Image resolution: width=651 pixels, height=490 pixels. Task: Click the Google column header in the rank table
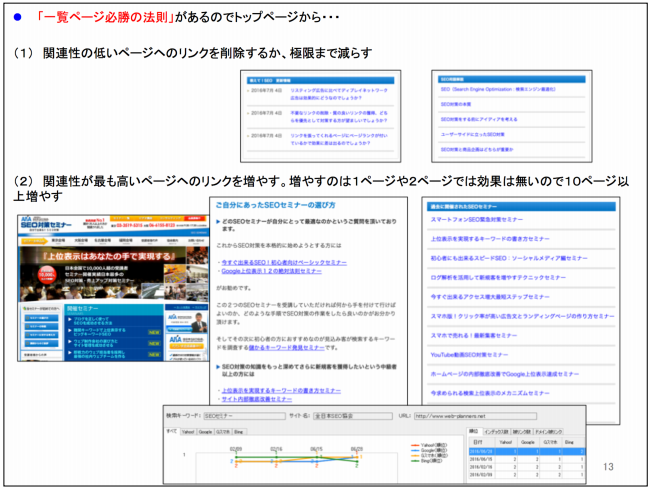tap(528, 443)
